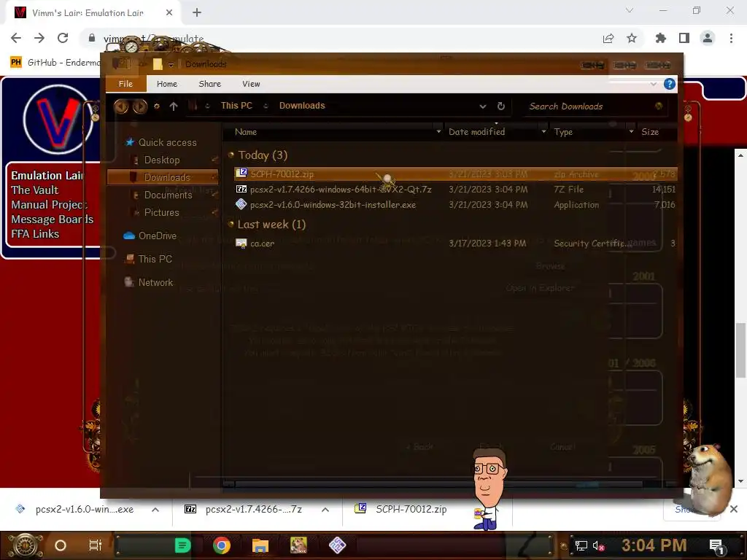Go forward in Explorer with the round Forward button
747x560 pixels.
(x=139, y=106)
